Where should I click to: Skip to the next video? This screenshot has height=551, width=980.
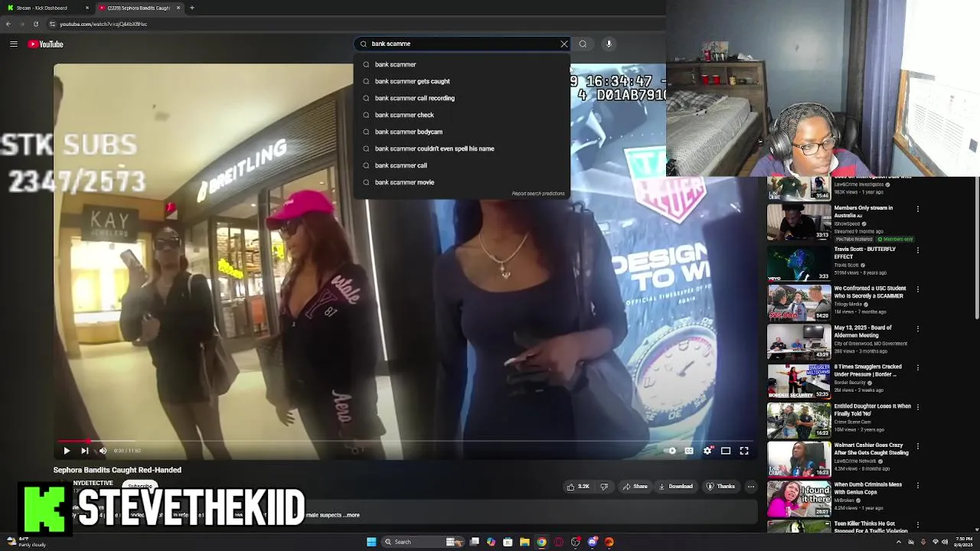pos(84,451)
